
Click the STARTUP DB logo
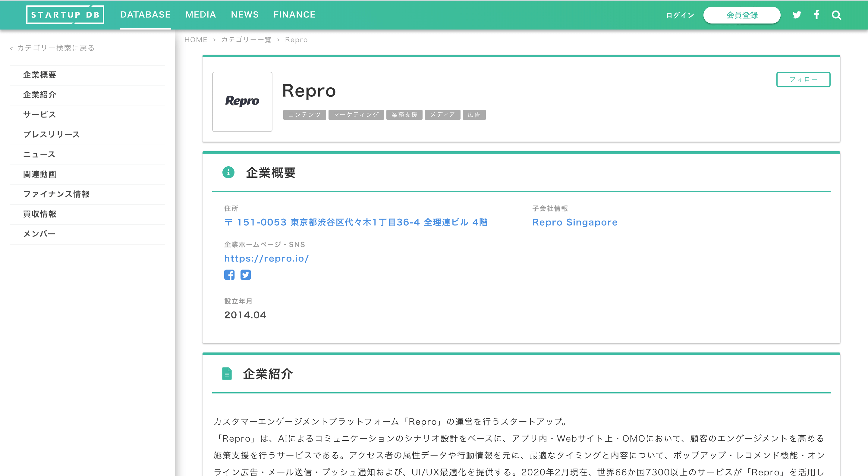(65, 15)
